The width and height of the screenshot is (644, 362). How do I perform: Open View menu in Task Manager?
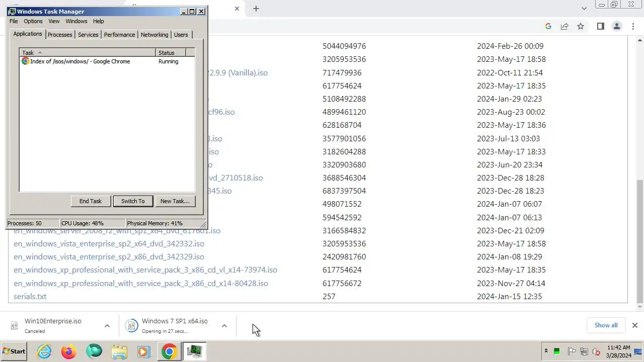coord(54,21)
